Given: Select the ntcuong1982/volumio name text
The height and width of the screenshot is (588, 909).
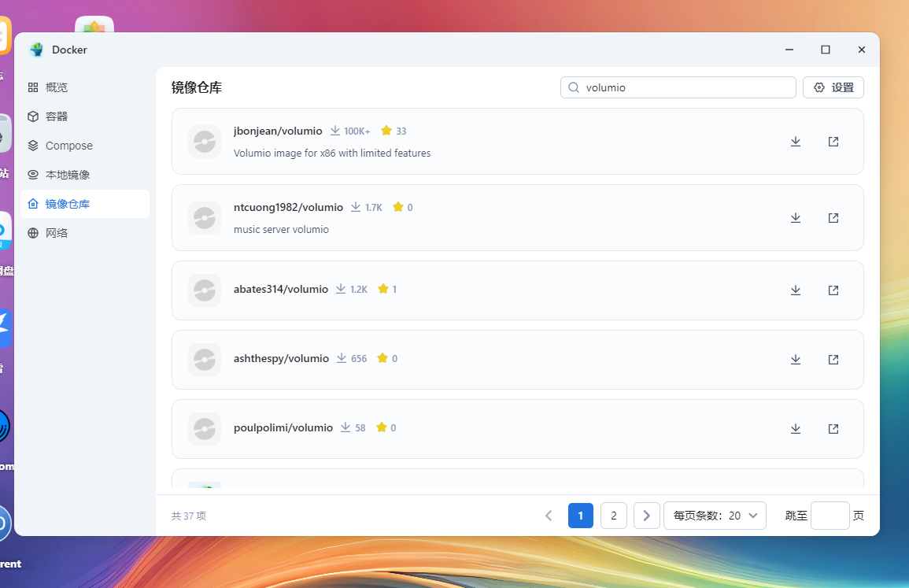Looking at the screenshot, I should click(288, 207).
